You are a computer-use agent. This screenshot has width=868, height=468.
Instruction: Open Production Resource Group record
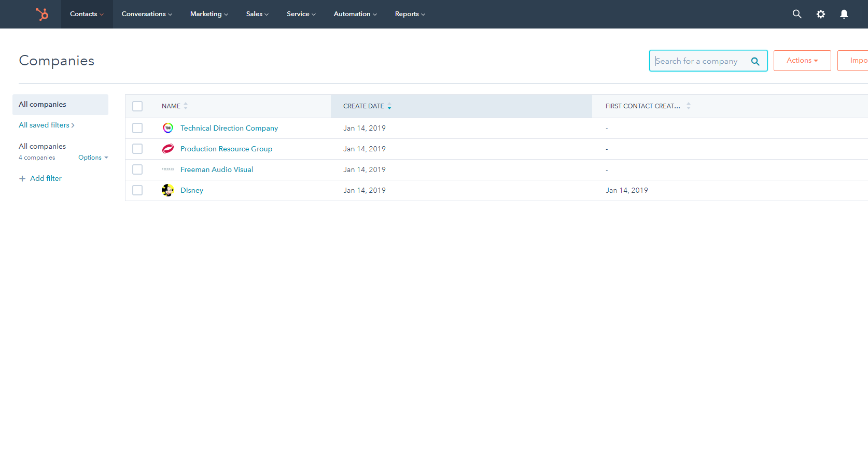tap(226, 149)
